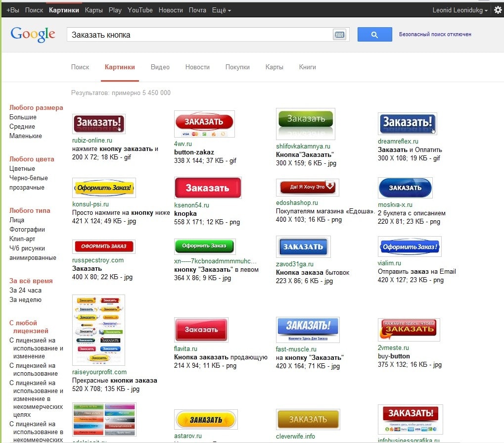
Task: Filter by Маленькие size
Action: (26, 136)
